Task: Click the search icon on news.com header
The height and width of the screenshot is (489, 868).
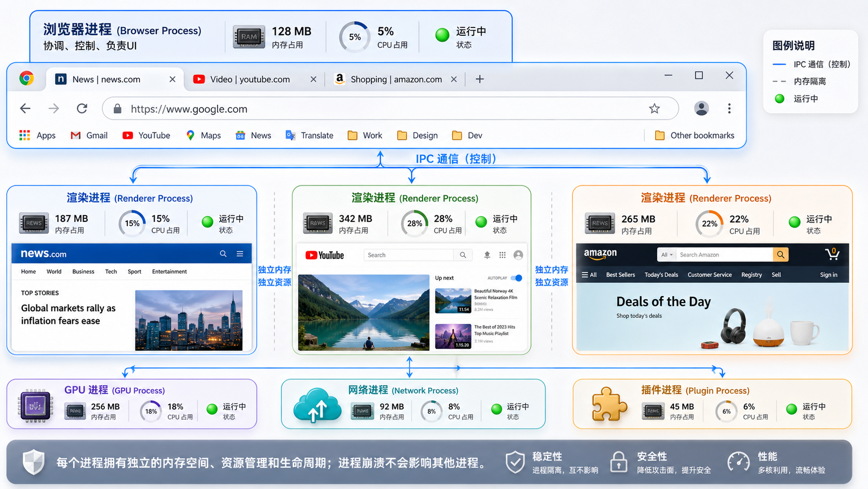Action: (x=223, y=254)
